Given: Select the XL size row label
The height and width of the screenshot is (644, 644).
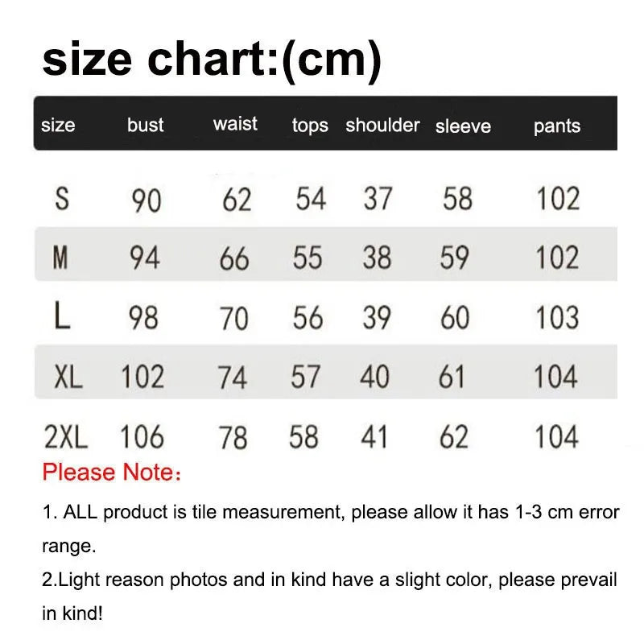Looking at the screenshot, I should 68,377.
